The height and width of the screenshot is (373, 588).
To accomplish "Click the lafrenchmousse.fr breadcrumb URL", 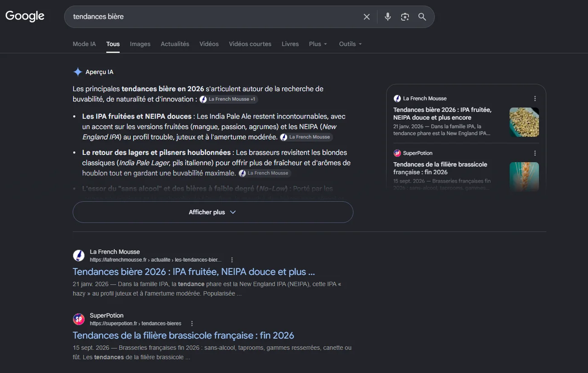I will pyautogui.click(x=156, y=260).
